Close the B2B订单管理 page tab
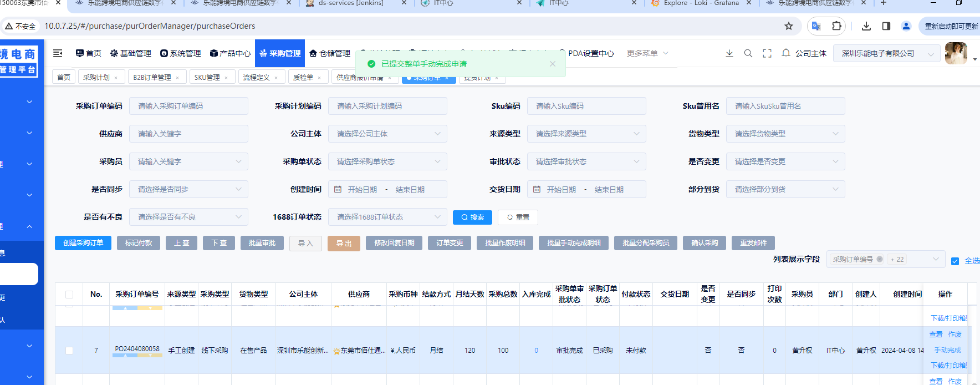 tap(177, 78)
